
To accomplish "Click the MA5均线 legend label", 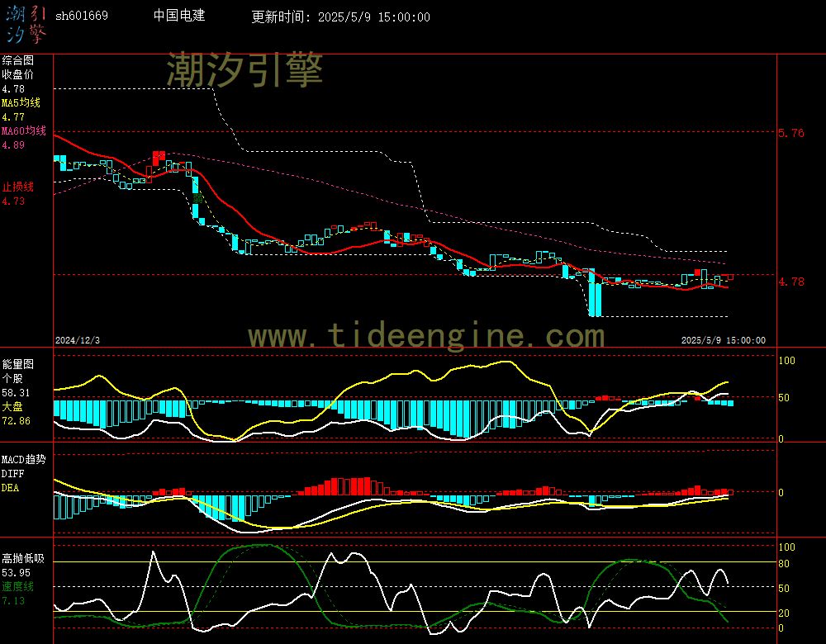I will pos(21,102).
